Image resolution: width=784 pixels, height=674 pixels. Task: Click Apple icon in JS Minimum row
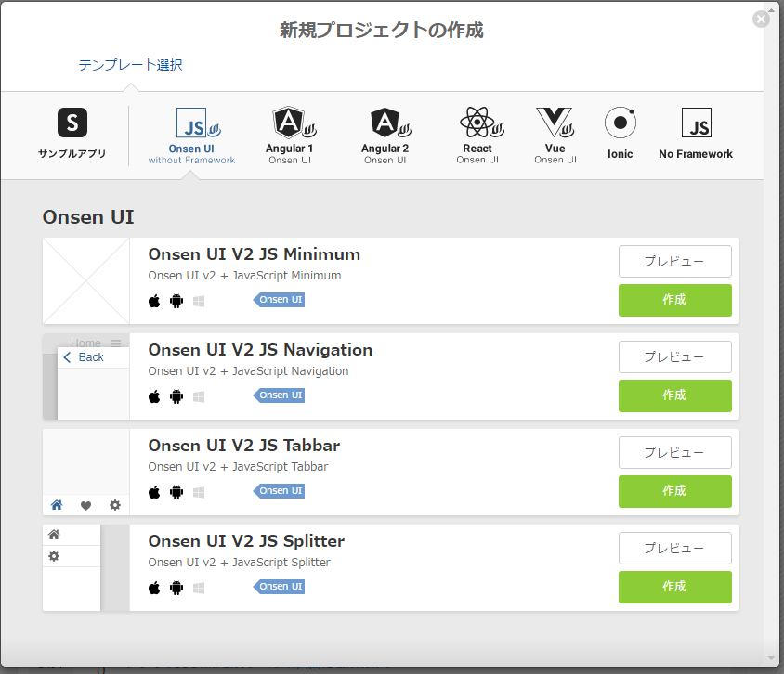[x=154, y=301]
